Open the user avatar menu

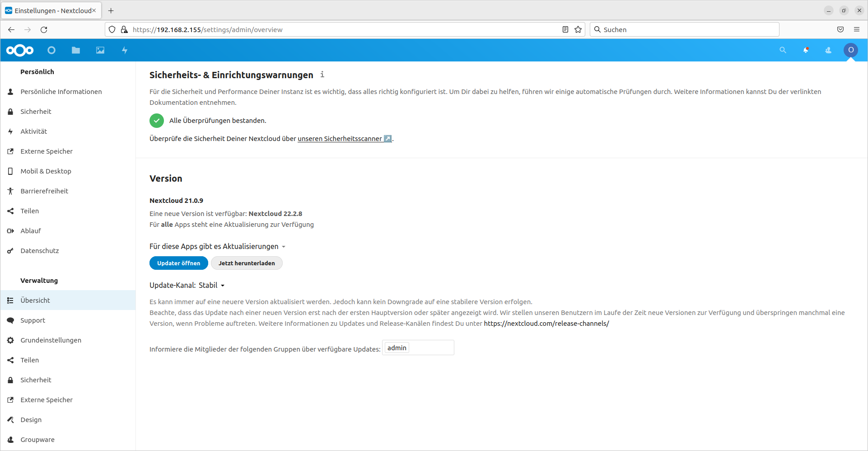click(x=851, y=50)
